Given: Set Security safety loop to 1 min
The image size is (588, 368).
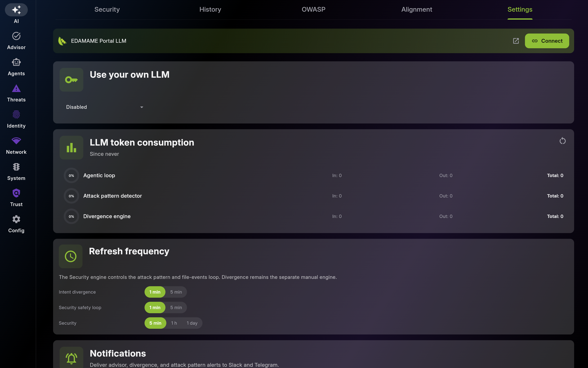Looking at the screenshot, I should coord(155,308).
